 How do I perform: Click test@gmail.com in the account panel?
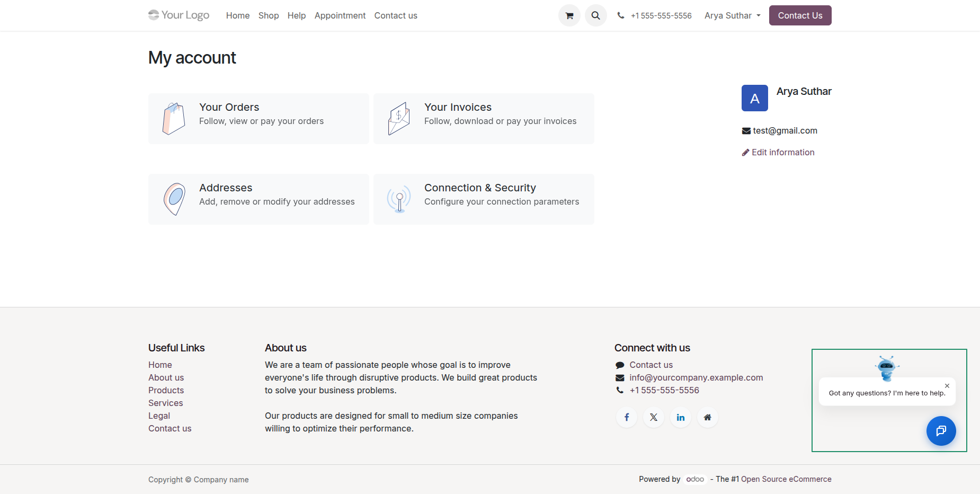pos(785,130)
